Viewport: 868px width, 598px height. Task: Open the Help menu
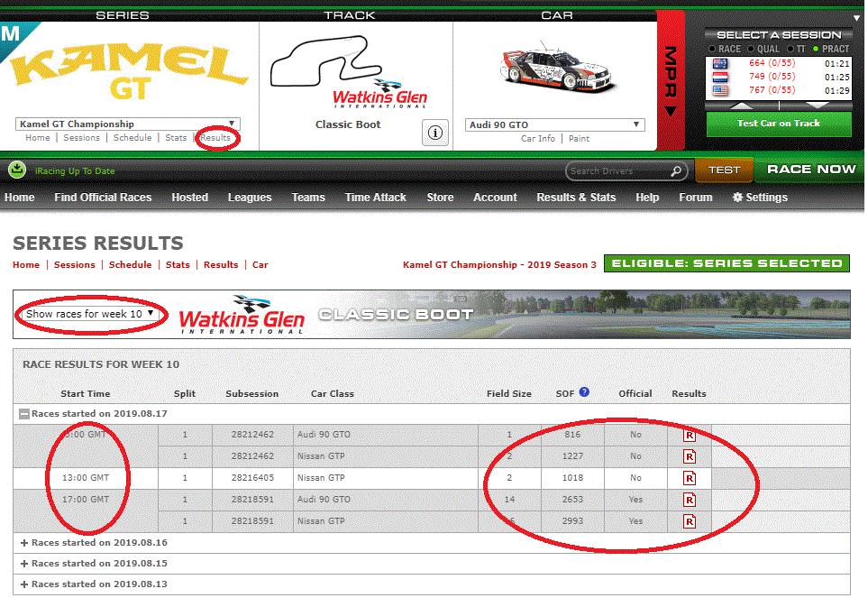(647, 198)
